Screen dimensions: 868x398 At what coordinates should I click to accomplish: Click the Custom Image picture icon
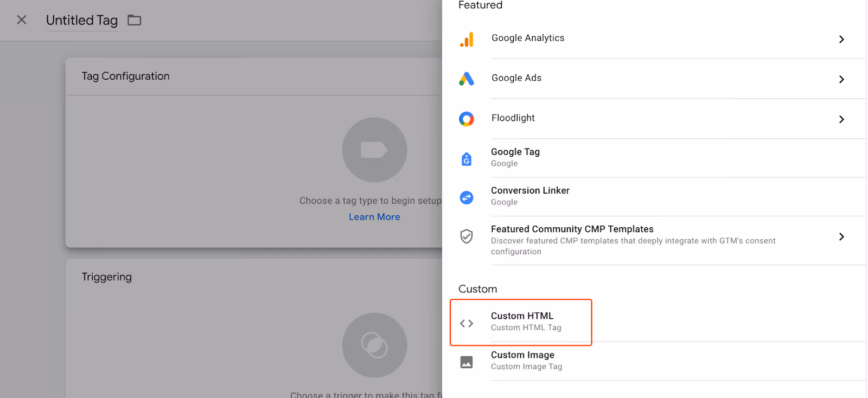pos(467,362)
